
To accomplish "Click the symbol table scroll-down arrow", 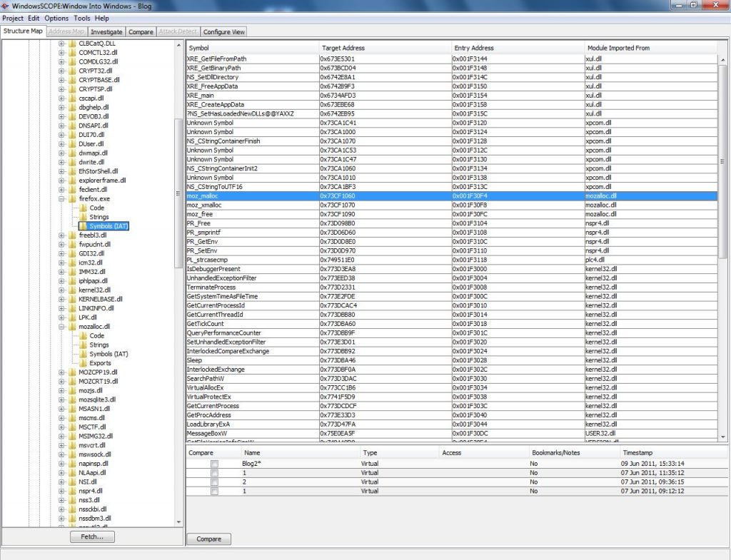I will [x=722, y=437].
